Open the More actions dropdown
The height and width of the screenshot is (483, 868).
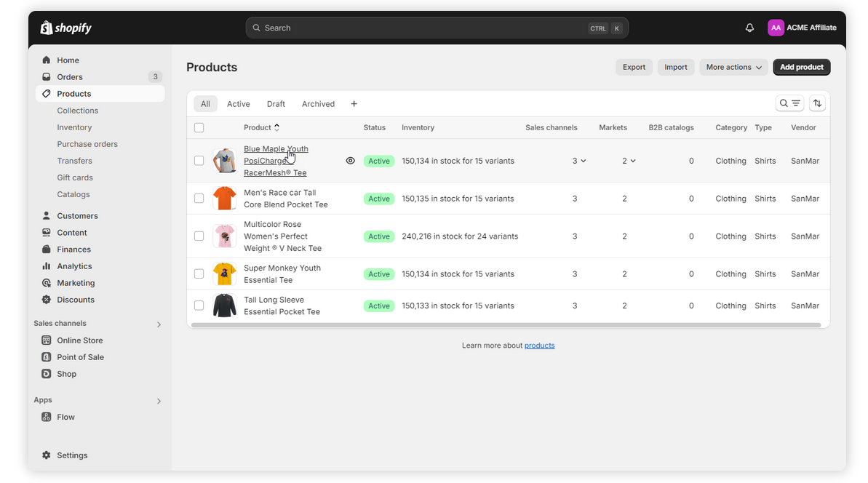(733, 67)
